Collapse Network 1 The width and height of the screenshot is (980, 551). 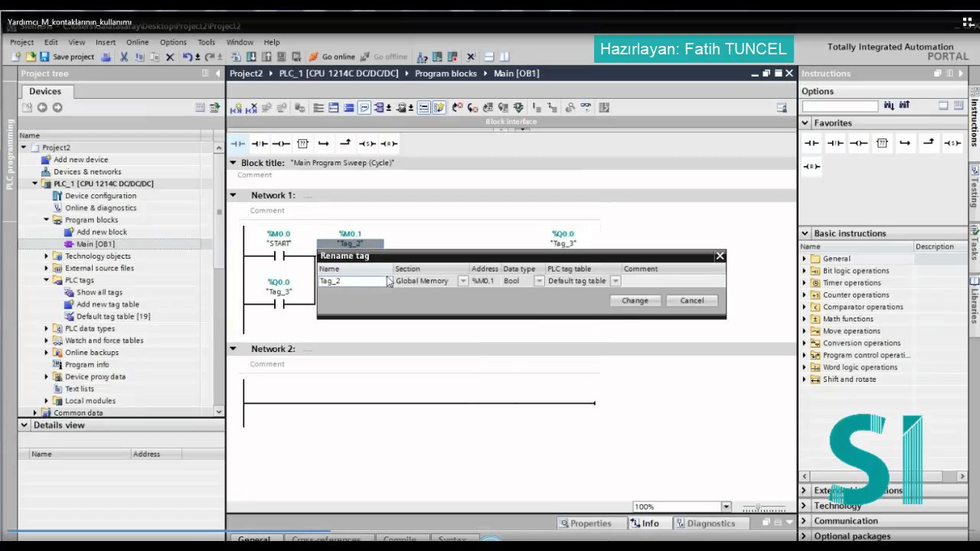pos(233,195)
